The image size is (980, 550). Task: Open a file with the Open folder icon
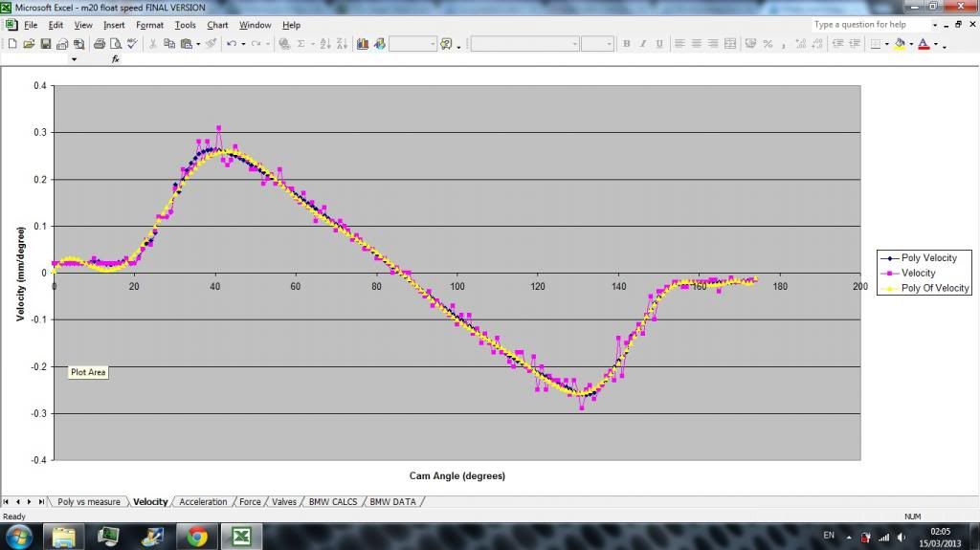29,44
